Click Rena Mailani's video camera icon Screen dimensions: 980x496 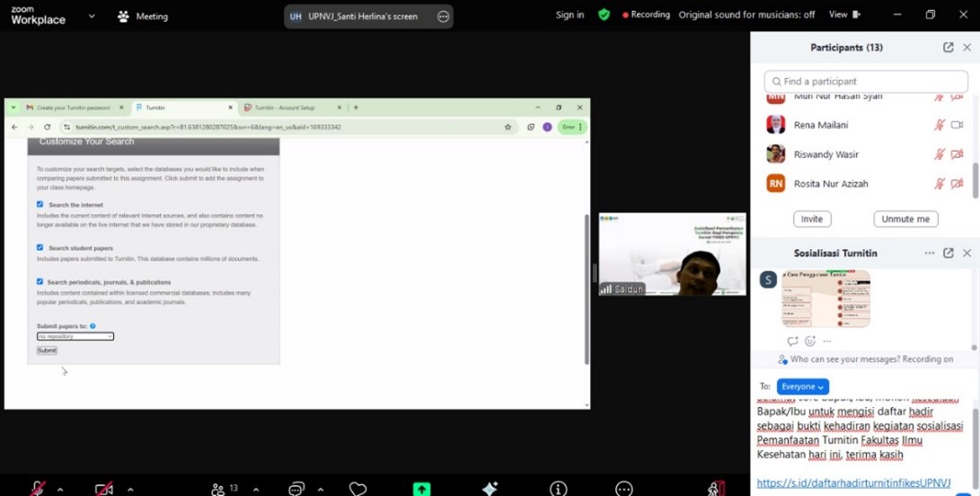957,125
